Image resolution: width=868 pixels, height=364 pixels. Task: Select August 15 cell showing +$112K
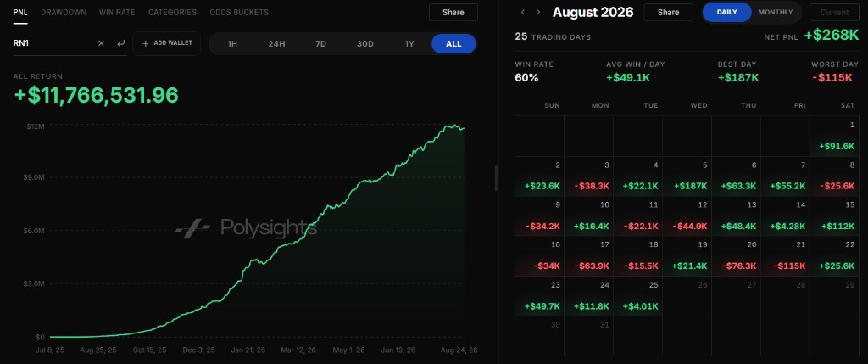834,216
